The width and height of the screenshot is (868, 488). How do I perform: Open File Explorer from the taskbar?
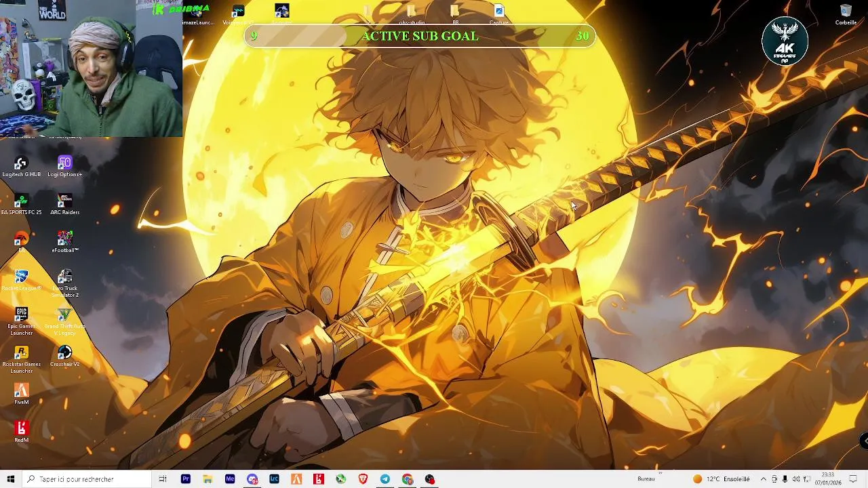(x=208, y=479)
